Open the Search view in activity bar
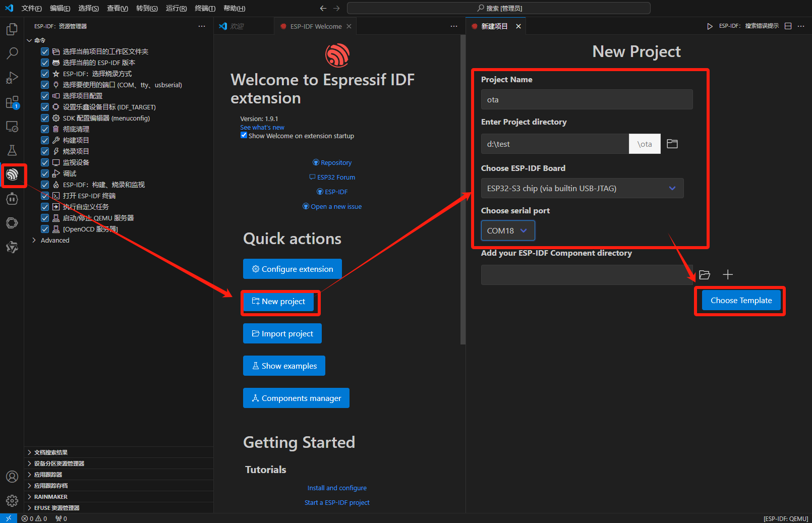This screenshot has width=812, height=523. [x=12, y=53]
